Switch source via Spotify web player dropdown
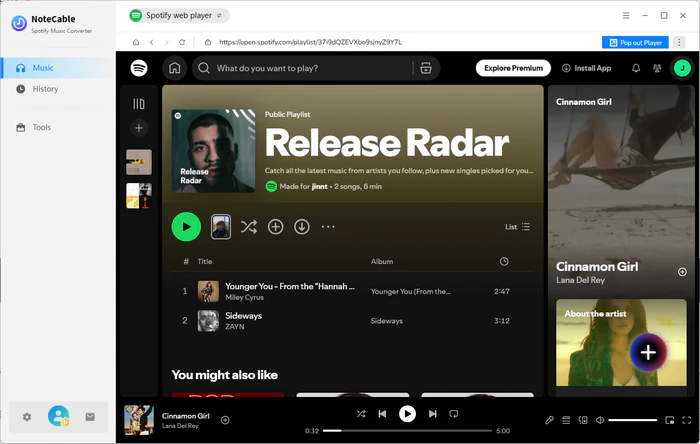 coord(179,16)
